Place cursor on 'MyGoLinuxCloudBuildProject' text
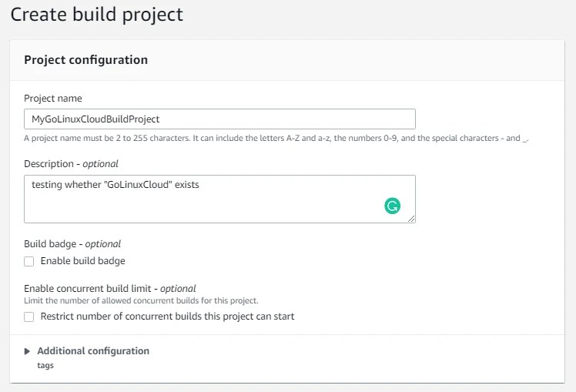The width and height of the screenshot is (576, 392). 95,119
